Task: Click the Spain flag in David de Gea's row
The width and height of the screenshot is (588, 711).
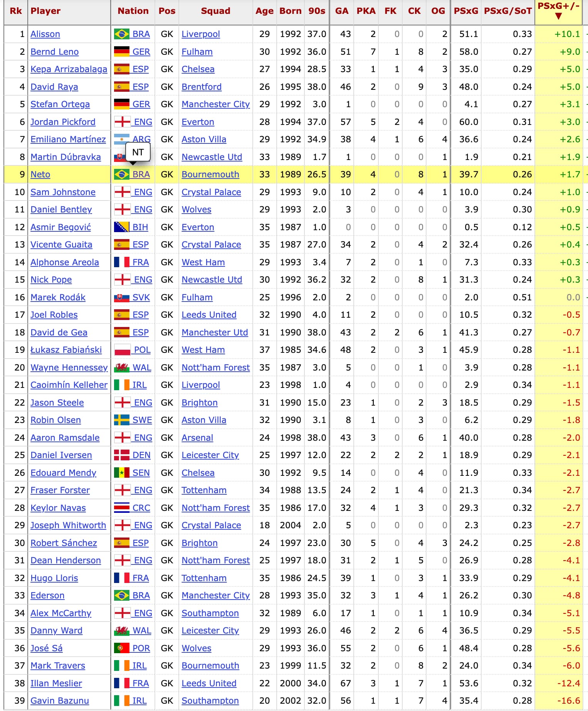Action: tap(122, 332)
